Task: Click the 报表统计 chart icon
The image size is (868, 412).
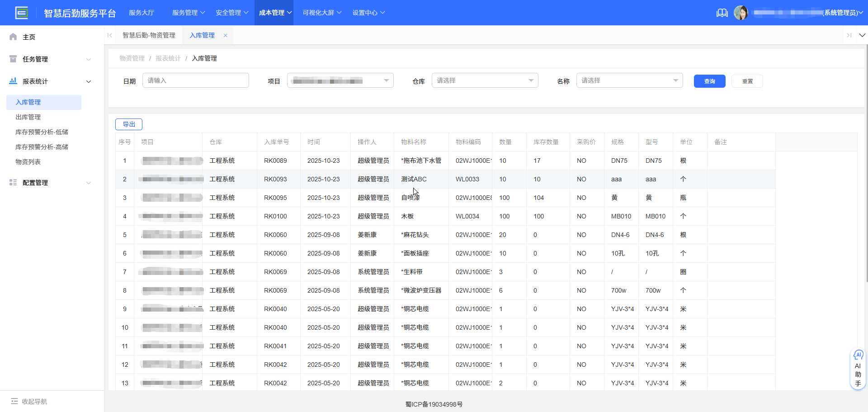Action: click(x=13, y=81)
